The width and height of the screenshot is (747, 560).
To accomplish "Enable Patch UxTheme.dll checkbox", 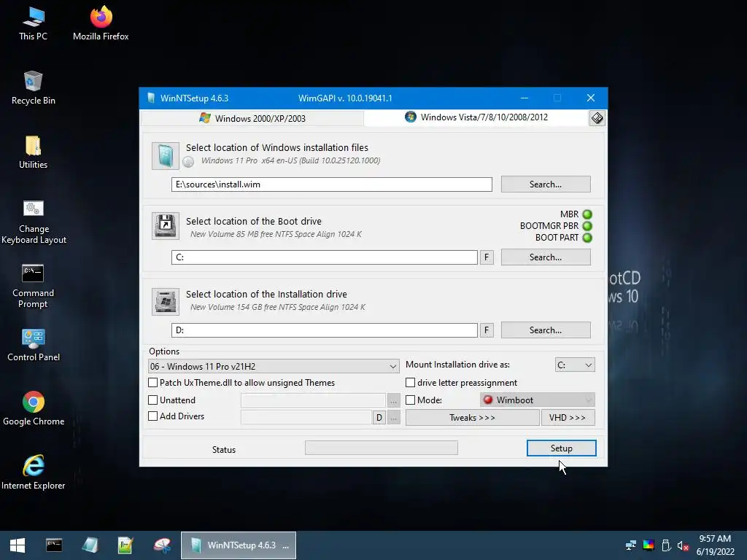I will coord(153,382).
